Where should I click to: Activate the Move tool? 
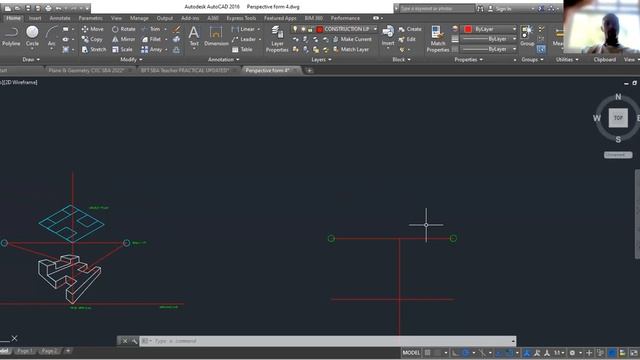point(92,29)
